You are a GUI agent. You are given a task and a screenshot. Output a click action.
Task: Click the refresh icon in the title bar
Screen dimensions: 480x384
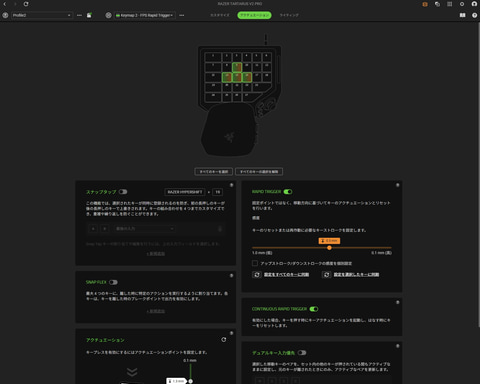tap(26, 4)
